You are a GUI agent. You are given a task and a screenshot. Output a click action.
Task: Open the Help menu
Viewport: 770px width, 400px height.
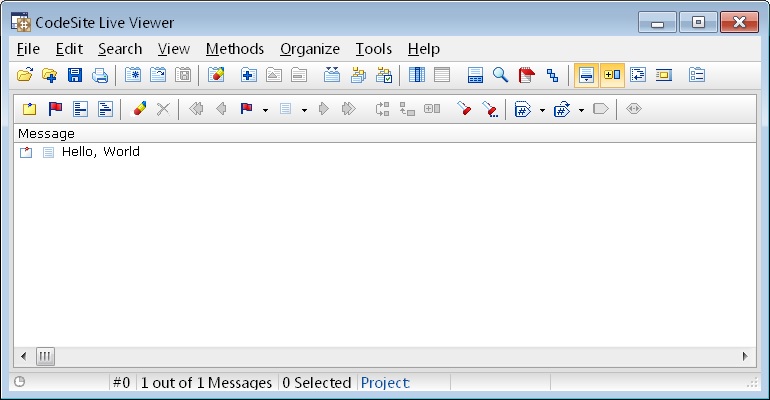pyautogui.click(x=424, y=49)
